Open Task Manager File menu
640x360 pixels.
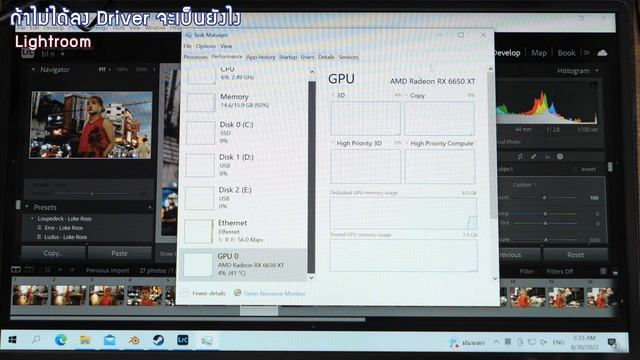(x=187, y=46)
